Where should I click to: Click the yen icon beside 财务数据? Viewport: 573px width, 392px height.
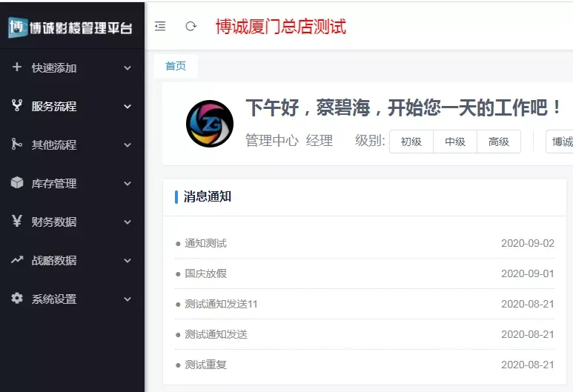pos(17,222)
